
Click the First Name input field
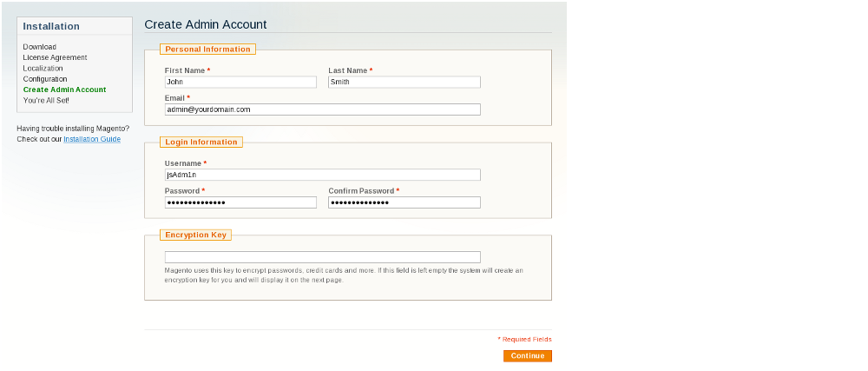coord(240,82)
